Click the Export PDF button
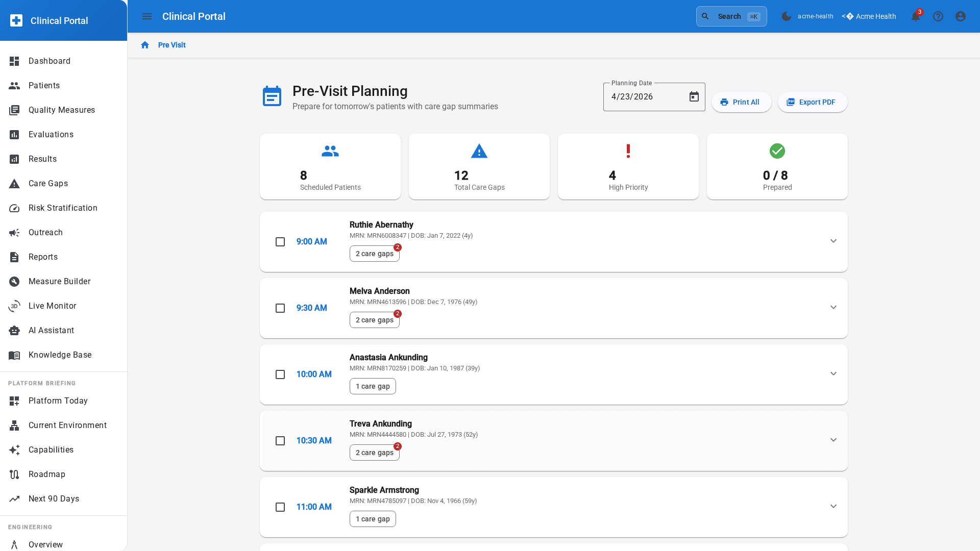Screen dimensions: 980x551 812,102
